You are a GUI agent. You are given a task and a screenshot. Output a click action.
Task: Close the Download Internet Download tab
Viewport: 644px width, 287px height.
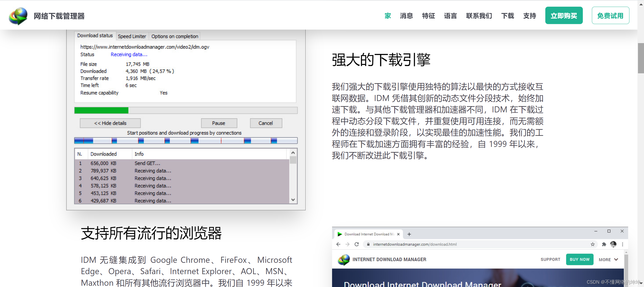pyautogui.click(x=398, y=234)
